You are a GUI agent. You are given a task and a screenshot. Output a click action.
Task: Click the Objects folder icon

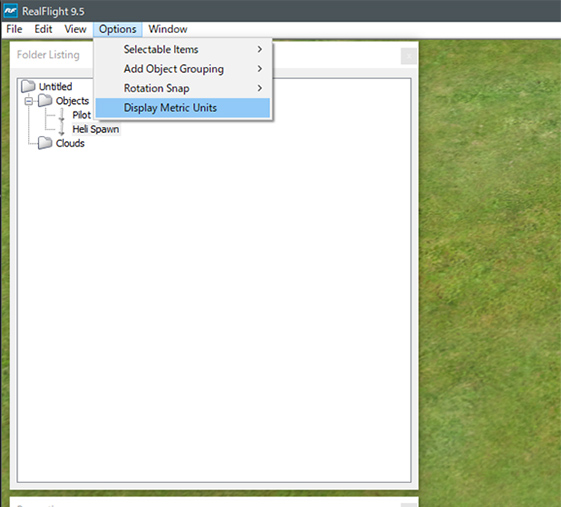click(x=45, y=101)
